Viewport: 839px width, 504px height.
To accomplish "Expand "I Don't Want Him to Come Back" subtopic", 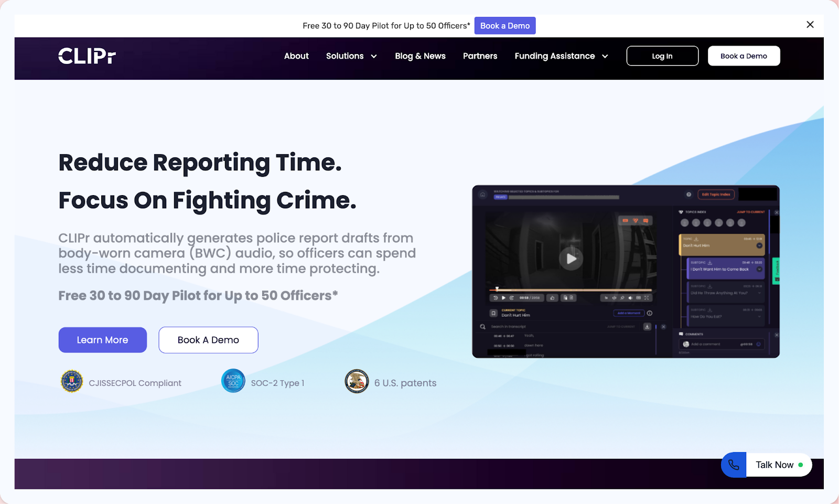I will (x=759, y=269).
